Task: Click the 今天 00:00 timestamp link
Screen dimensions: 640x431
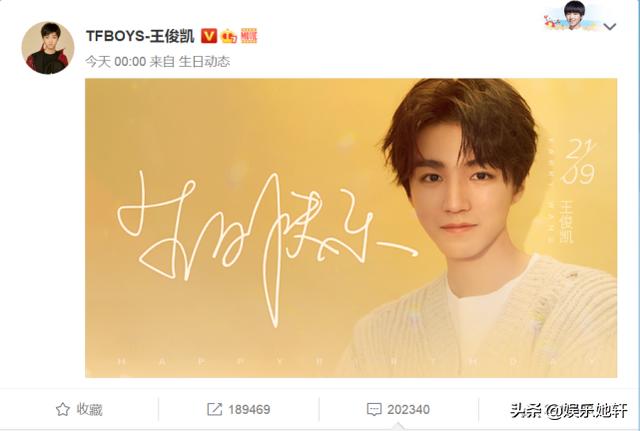Action: [116, 62]
